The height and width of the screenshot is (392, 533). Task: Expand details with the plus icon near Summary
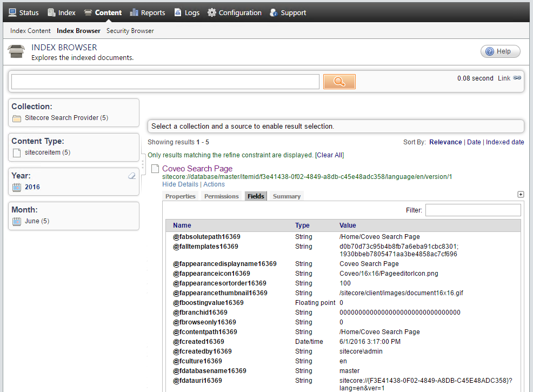521,194
